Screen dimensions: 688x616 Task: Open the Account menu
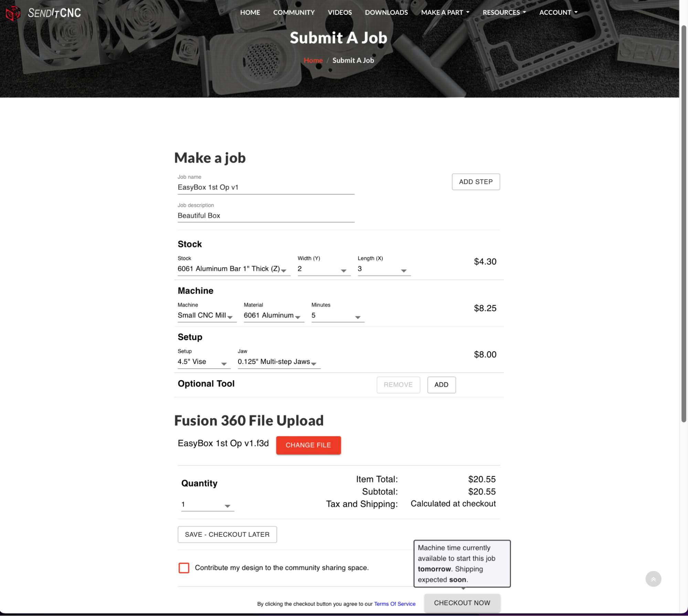click(558, 12)
